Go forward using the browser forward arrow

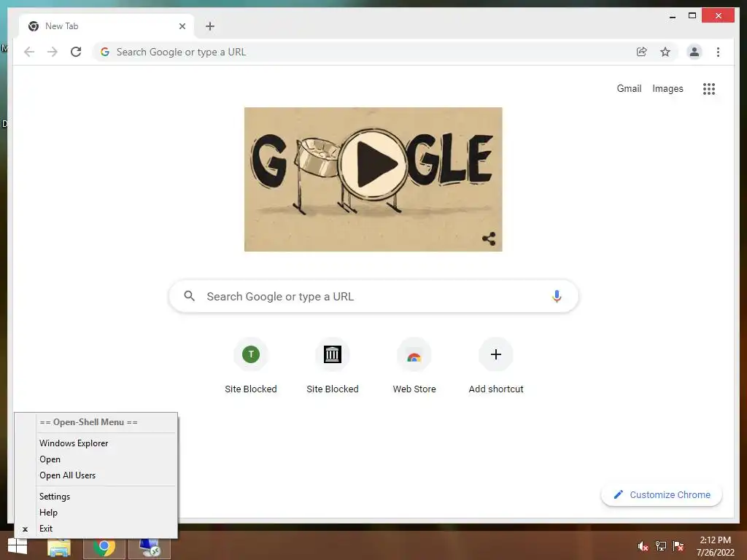(53, 52)
